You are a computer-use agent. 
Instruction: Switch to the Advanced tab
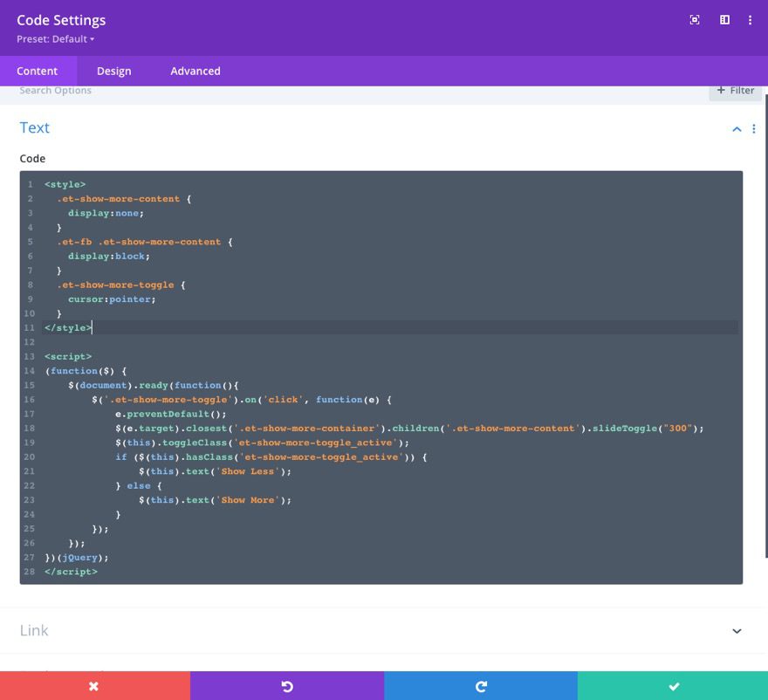(195, 71)
